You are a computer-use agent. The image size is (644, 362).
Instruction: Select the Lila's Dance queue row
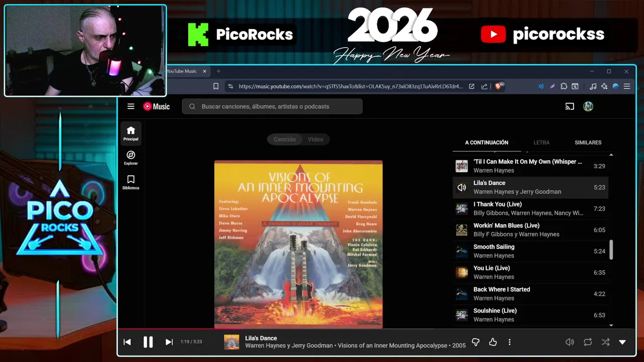(531, 187)
